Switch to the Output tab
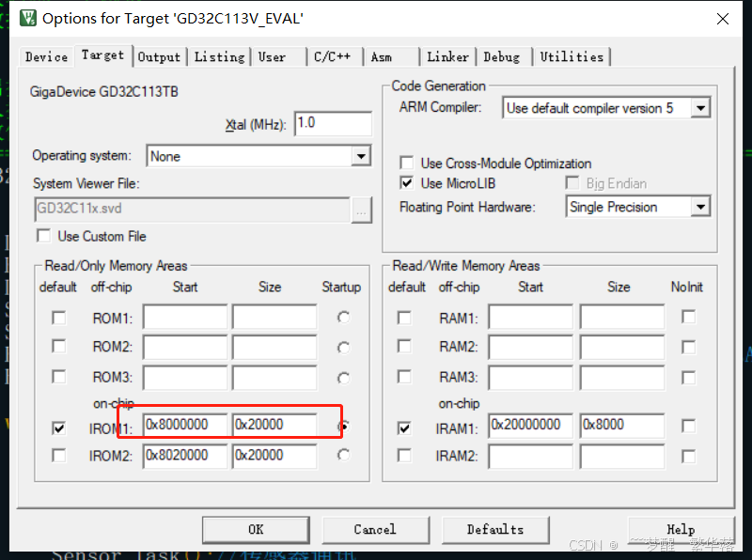This screenshot has width=752, height=560. pos(159,57)
